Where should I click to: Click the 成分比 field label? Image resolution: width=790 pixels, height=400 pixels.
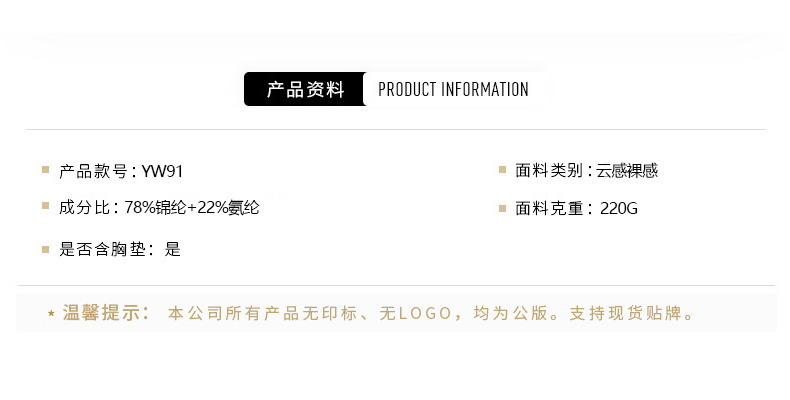click(x=86, y=208)
